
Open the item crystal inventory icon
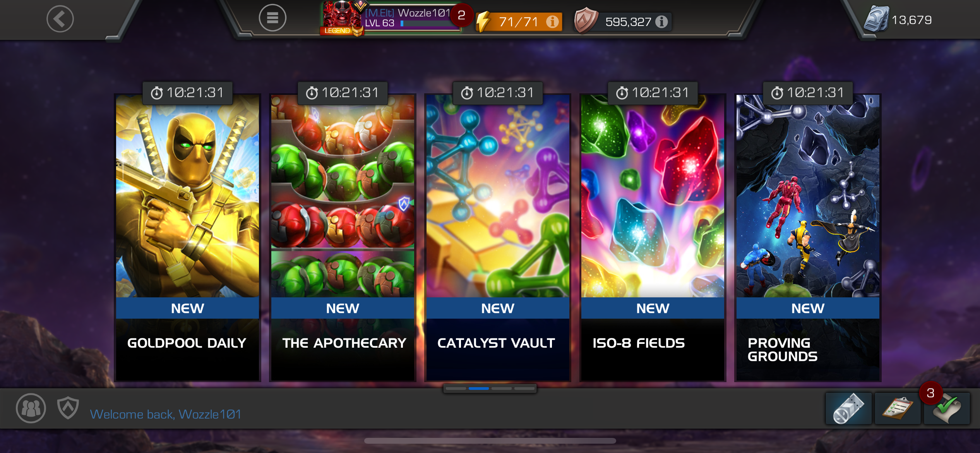848,409
